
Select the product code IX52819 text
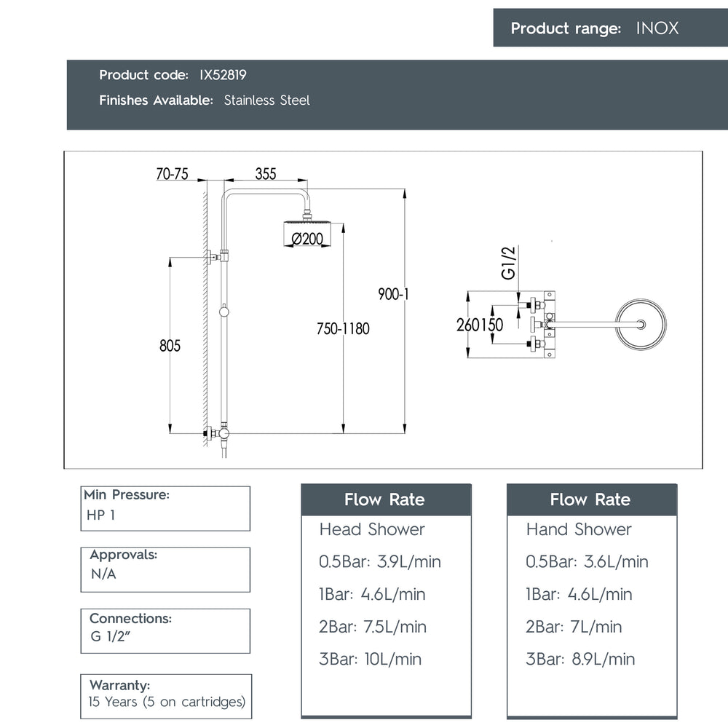pos(223,75)
